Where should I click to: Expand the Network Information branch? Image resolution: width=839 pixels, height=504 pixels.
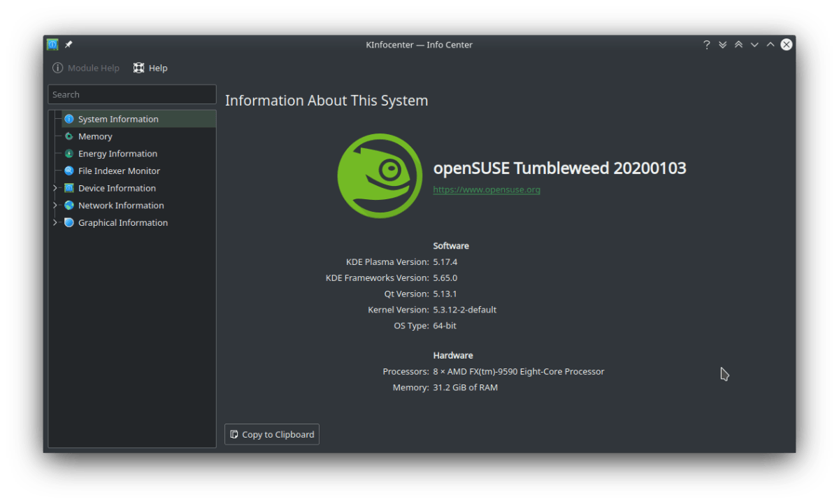(x=55, y=206)
